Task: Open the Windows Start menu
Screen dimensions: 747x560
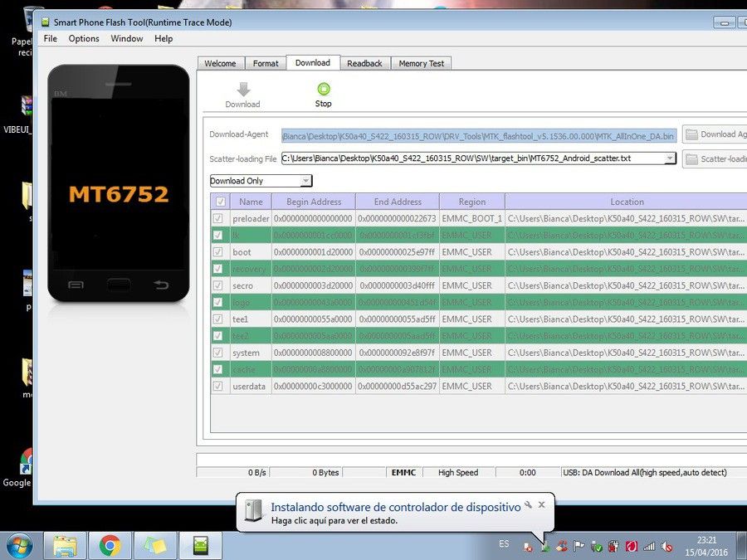Action: pos(20,546)
